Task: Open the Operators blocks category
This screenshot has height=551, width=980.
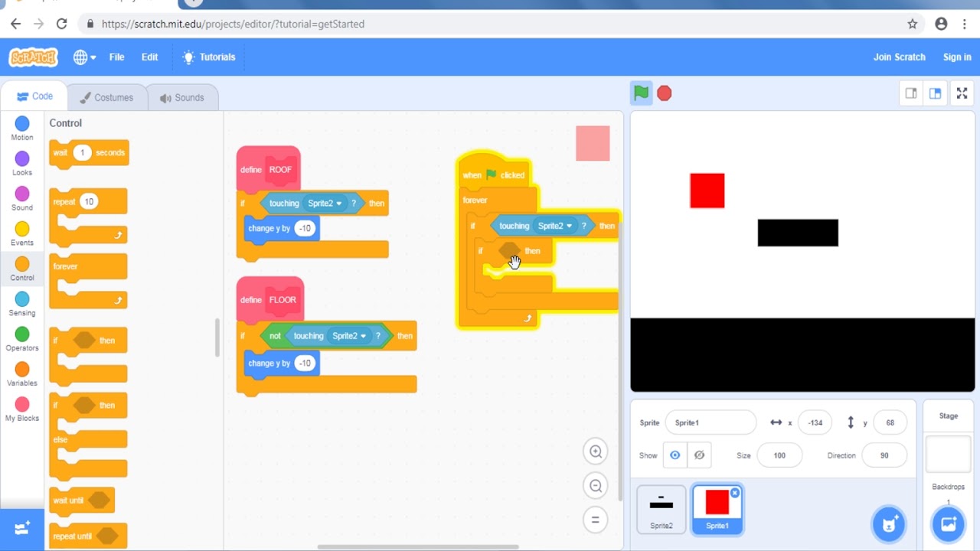Action: 22,340
